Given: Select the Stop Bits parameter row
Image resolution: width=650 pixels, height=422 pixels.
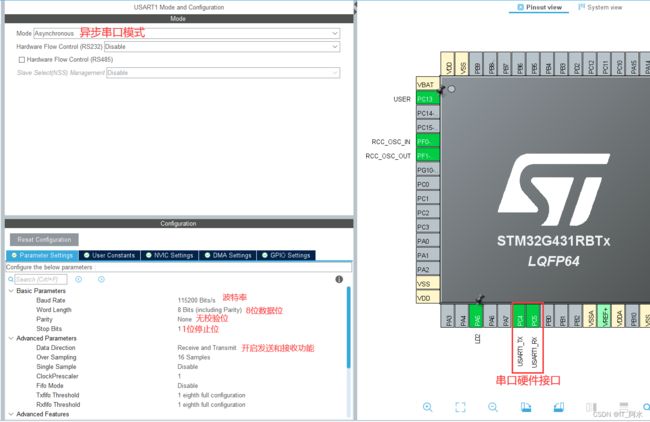Looking at the screenshot, I should [177, 329].
